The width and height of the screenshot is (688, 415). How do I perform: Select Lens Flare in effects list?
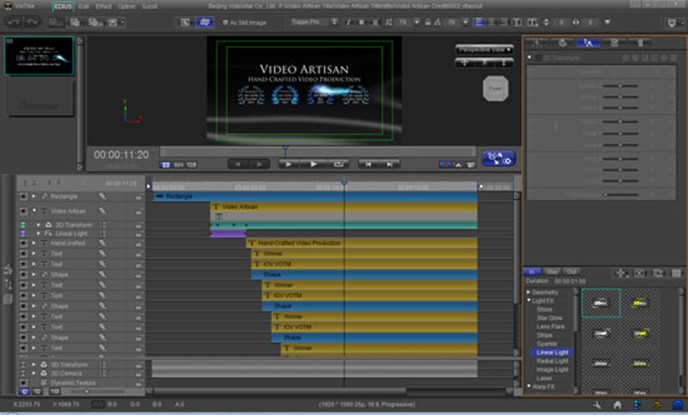tap(550, 327)
